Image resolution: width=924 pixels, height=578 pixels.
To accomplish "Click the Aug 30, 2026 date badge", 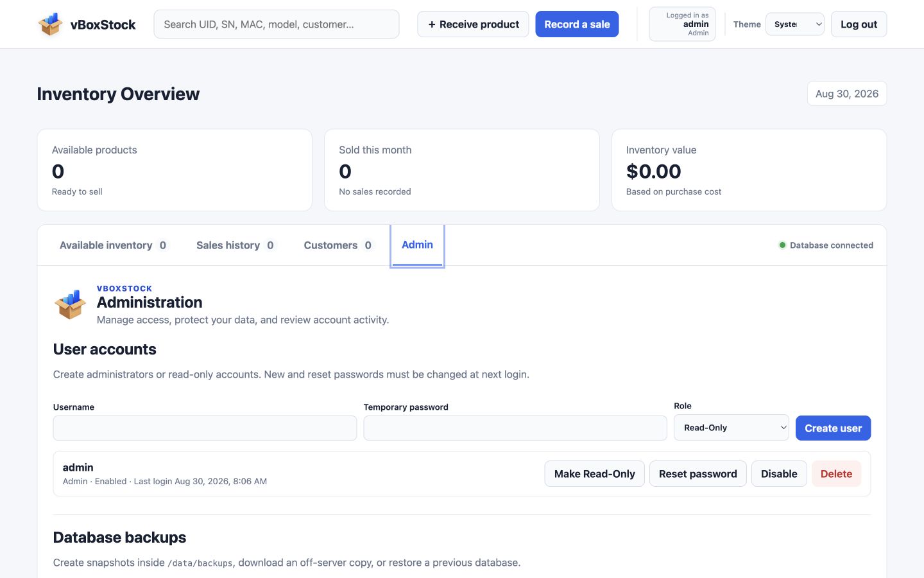I will point(847,94).
